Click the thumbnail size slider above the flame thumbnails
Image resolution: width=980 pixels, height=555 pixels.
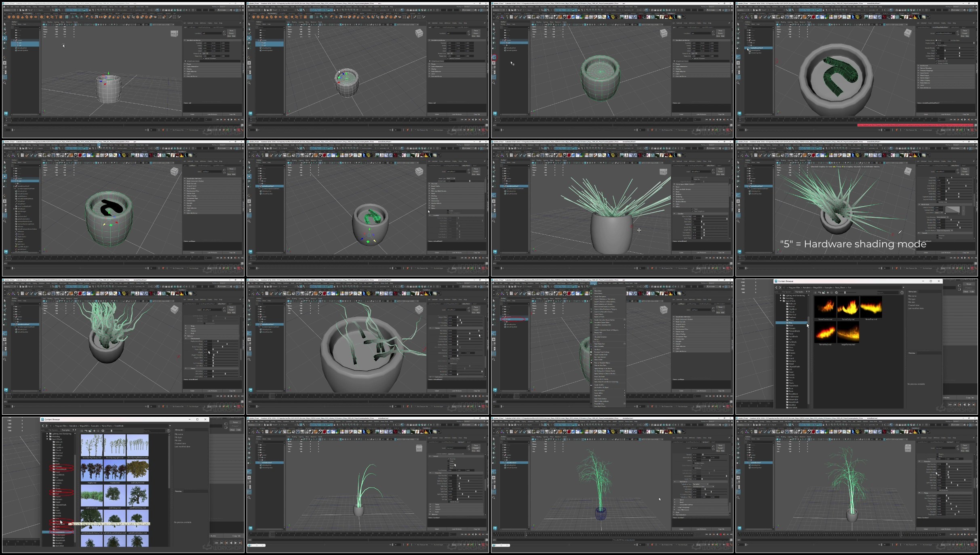coord(845,293)
